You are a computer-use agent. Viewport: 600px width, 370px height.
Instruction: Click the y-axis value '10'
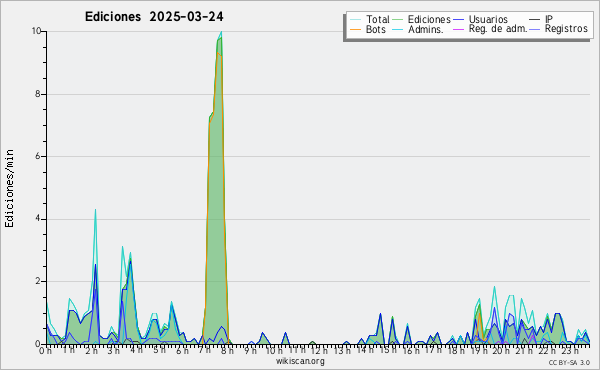click(36, 31)
